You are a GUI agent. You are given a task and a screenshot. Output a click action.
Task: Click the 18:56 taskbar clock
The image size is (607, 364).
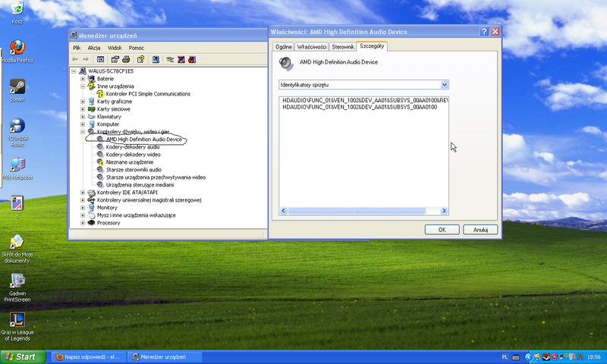594,357
